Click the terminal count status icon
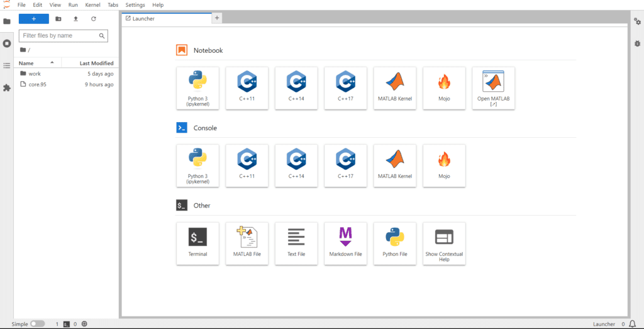This screenshot has height=329, width=644. pyautogui.click(x=67, y=324)
